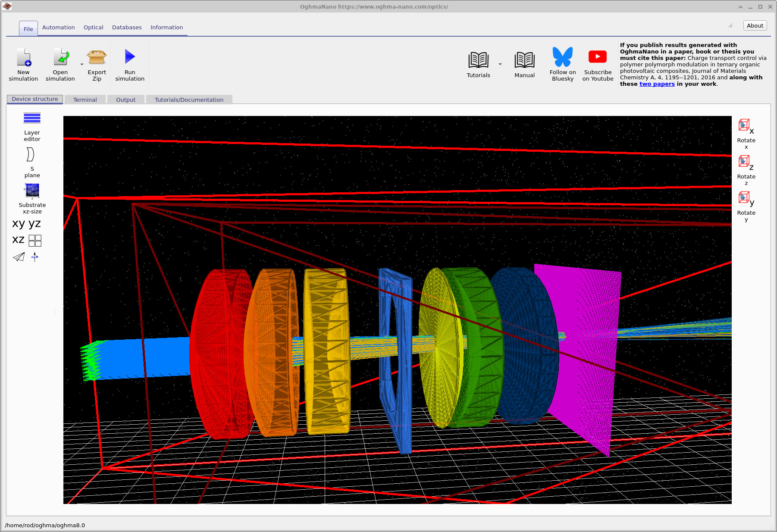Image resolution: width=777 pixels, height=532 pixels.
Task: Open Substrate xz-size settings
Action: (32, 191)
